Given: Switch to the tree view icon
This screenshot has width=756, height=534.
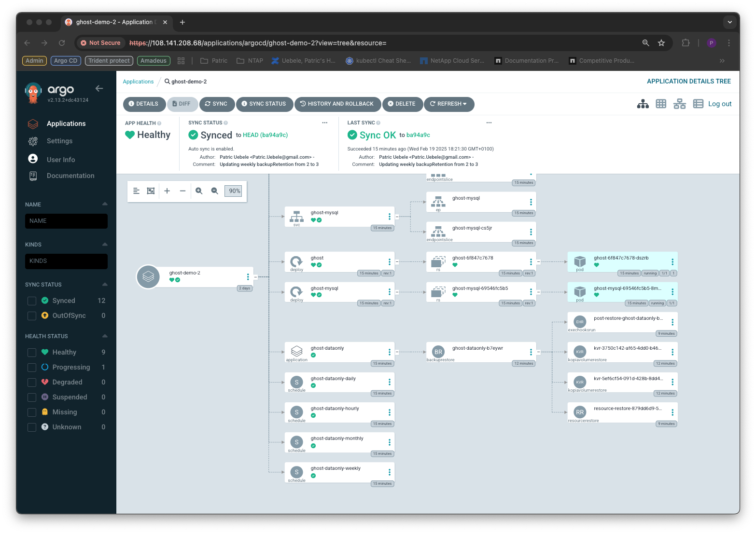Looking at the screenshot, I should (643, 104).
